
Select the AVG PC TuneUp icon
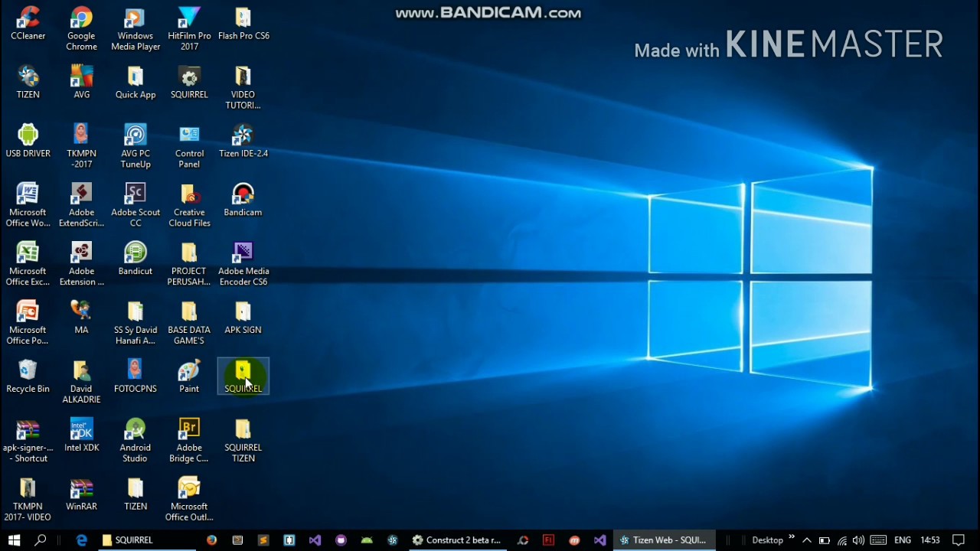(136, 146)
